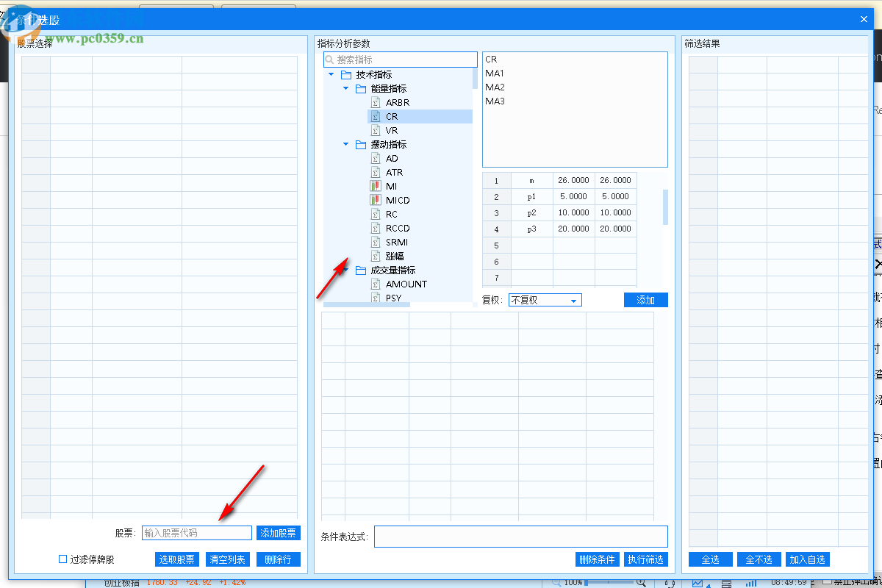Click the 全不选 button
Viewport: 882px width, 588px height.
tap(759, 559)
